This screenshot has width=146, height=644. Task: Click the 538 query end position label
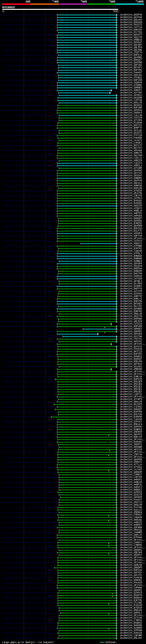pos(115,11)
